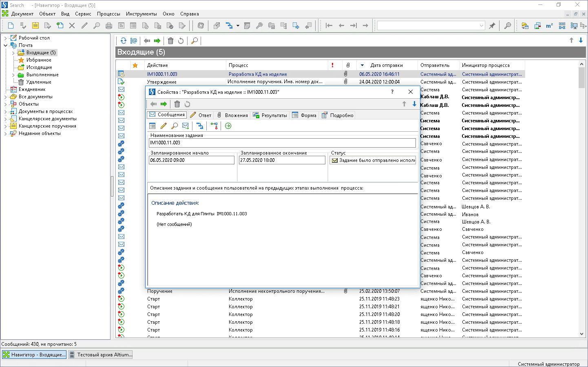Expand the Рабочий стол tree node
Screen dimensions: 588x367
[x=5, y=38]
